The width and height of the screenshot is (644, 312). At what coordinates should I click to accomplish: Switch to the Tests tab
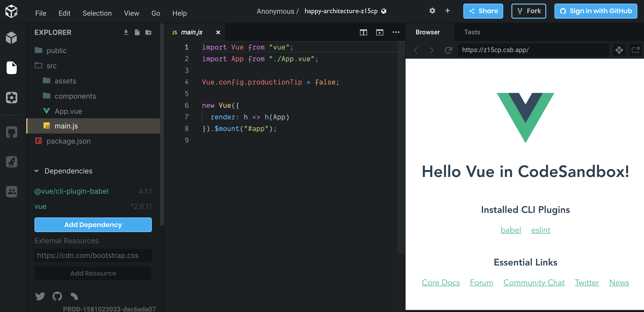coord(472,32)
